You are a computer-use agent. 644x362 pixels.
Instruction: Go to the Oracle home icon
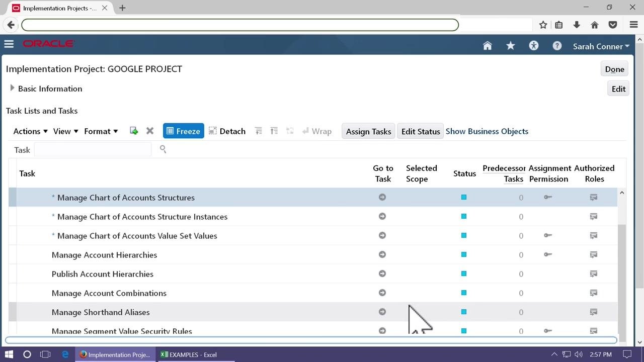coord(487,46)
